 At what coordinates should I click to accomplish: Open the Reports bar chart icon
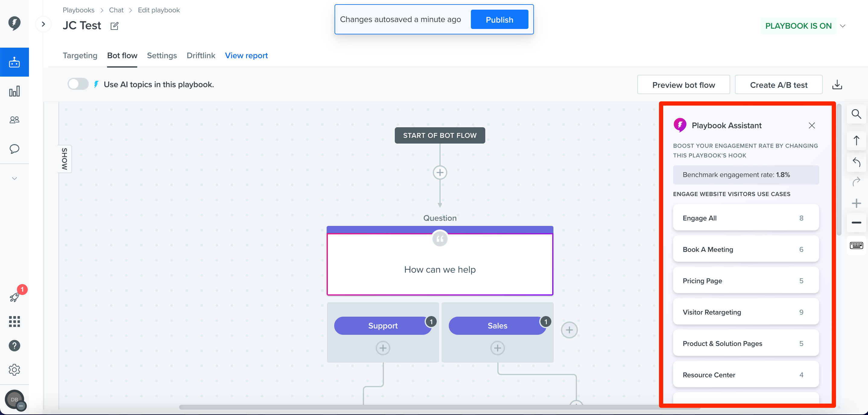point(14,91)
